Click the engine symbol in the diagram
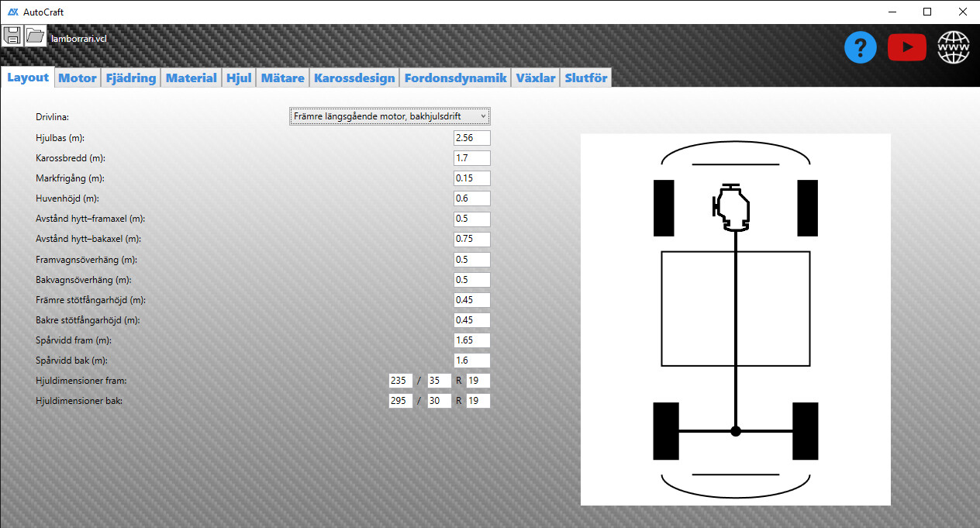The image size is (980, 528). coord(733,208)
